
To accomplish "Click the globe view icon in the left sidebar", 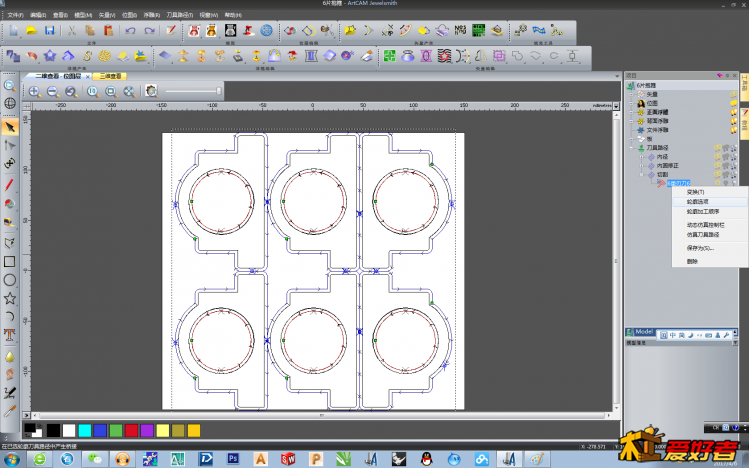I will tap(10, 103).
